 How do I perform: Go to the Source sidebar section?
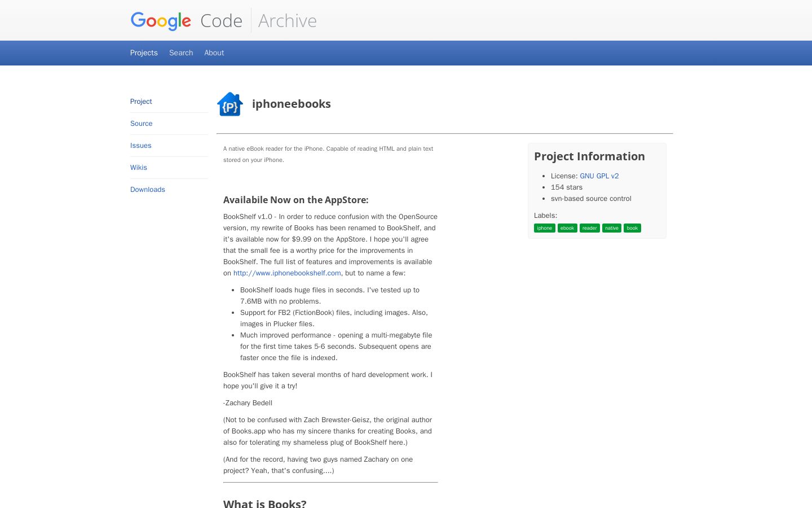pyautogui.click(x=142, y=124)
